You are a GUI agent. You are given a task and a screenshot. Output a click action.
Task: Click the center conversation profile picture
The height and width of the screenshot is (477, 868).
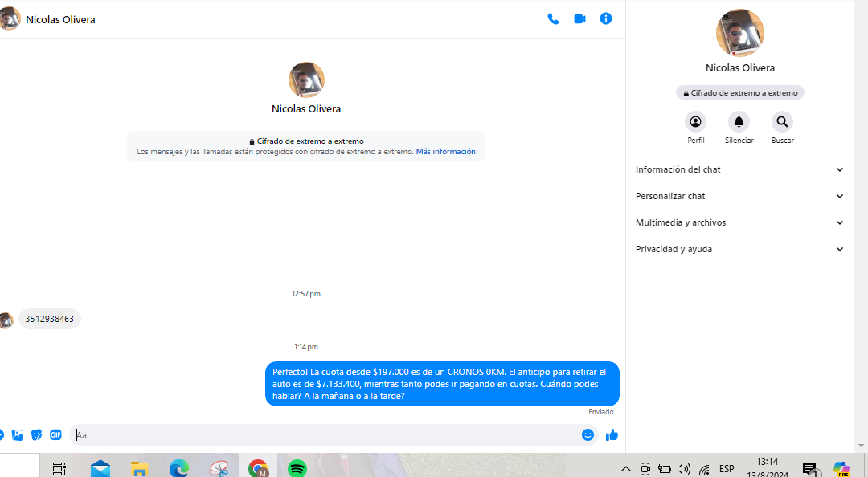click(x=306, y=79)
